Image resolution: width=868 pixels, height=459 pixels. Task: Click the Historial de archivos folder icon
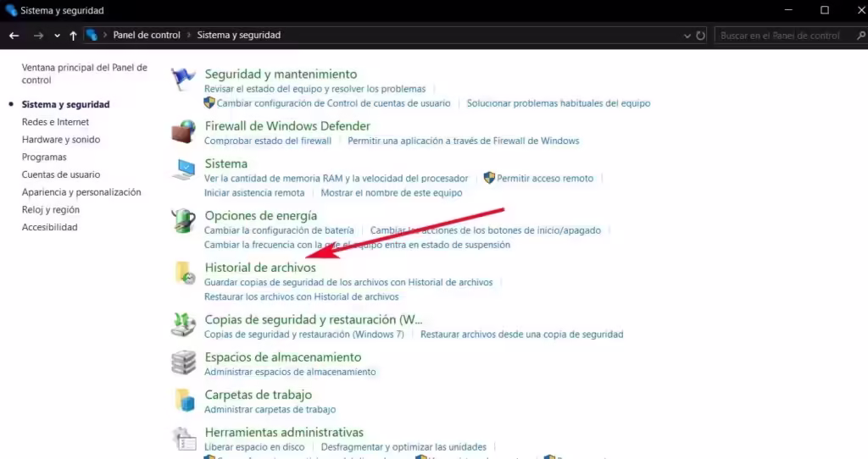(184, 274)
